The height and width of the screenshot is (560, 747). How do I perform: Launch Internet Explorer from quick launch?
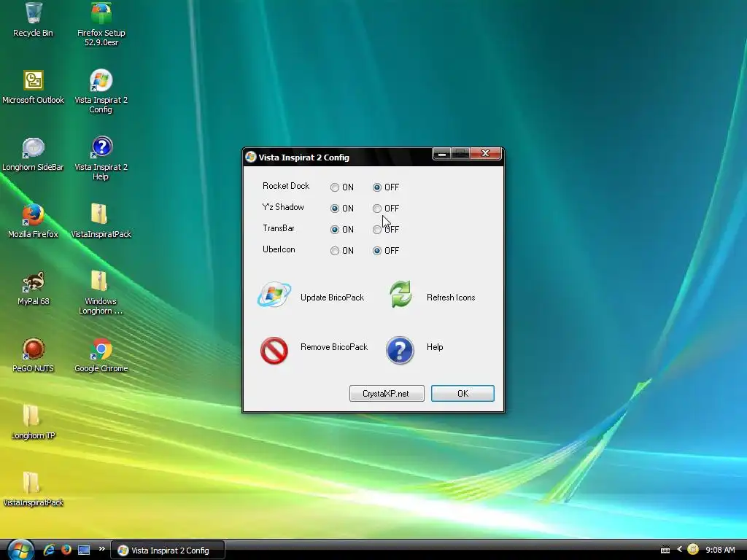pos(49,550)
